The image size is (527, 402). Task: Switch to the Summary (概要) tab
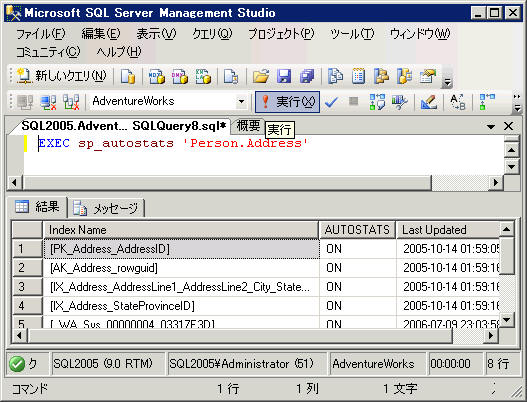(248, 126)
